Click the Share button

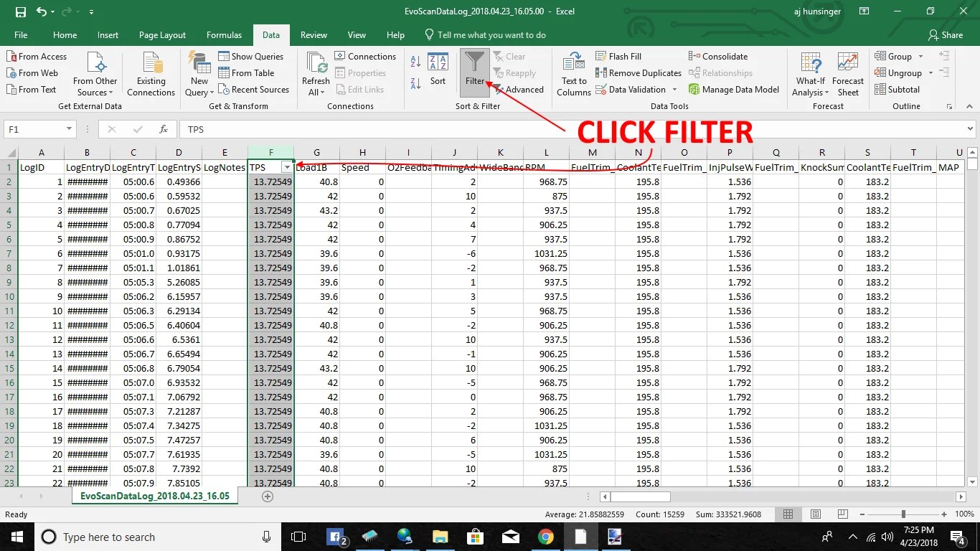pyautogui.click(x=946, y=35)
